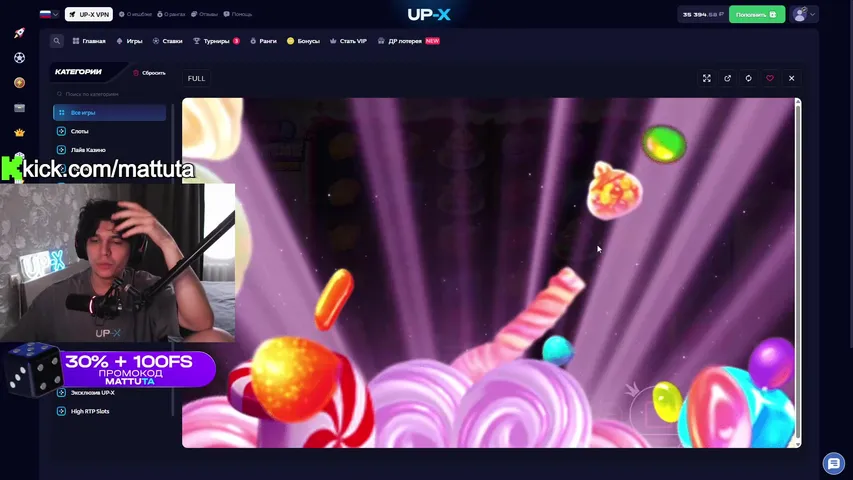
Task: Go to Главная menu item
Action: coord(89,41)
